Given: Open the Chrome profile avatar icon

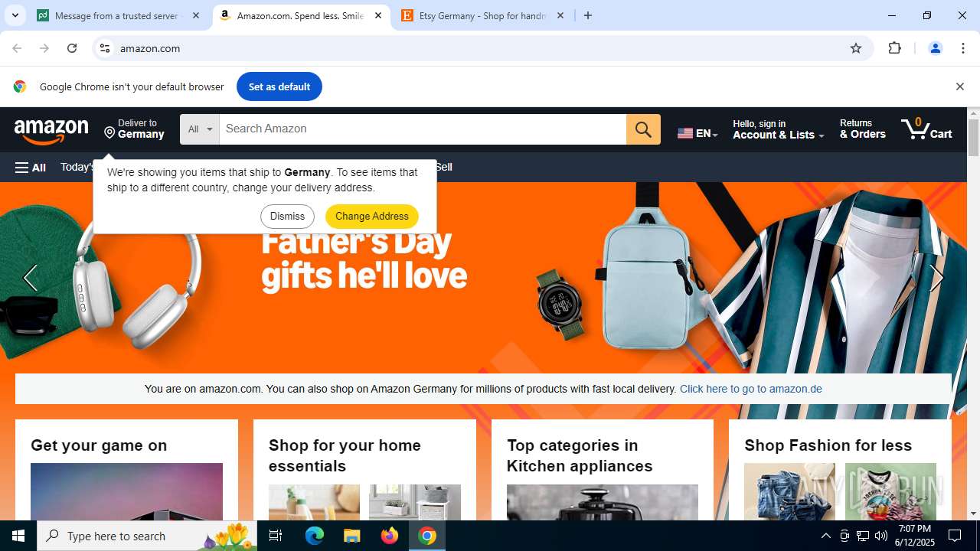Looking at the screenshot, I should pos(935,48).
